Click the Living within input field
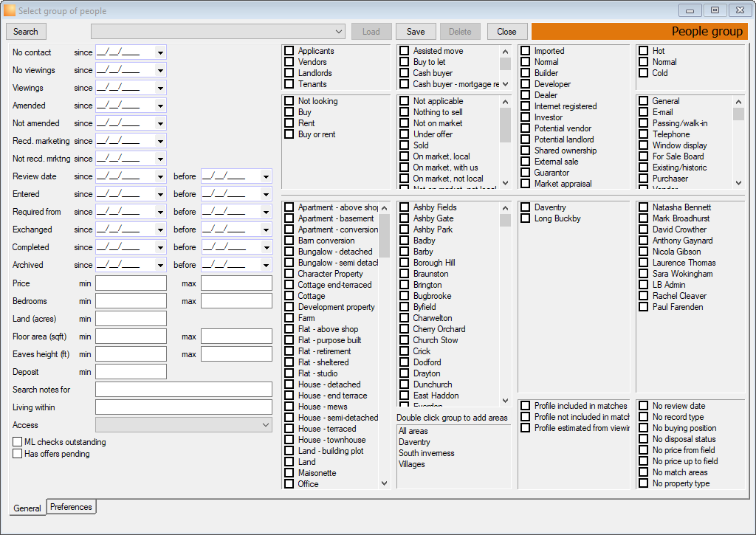The image size is (756, 535). point(184,407)
